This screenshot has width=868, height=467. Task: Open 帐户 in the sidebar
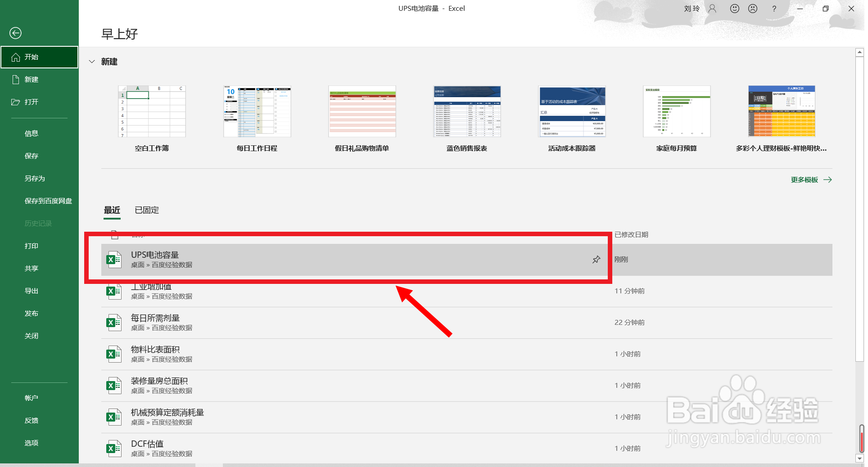coord(32,398)
